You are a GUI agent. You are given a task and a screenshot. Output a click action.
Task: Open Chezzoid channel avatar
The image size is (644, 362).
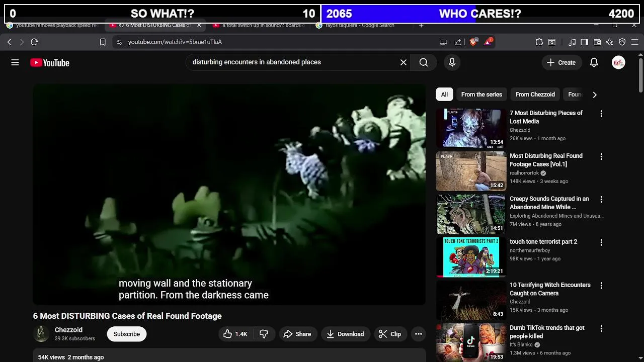(x=41, y=334)
